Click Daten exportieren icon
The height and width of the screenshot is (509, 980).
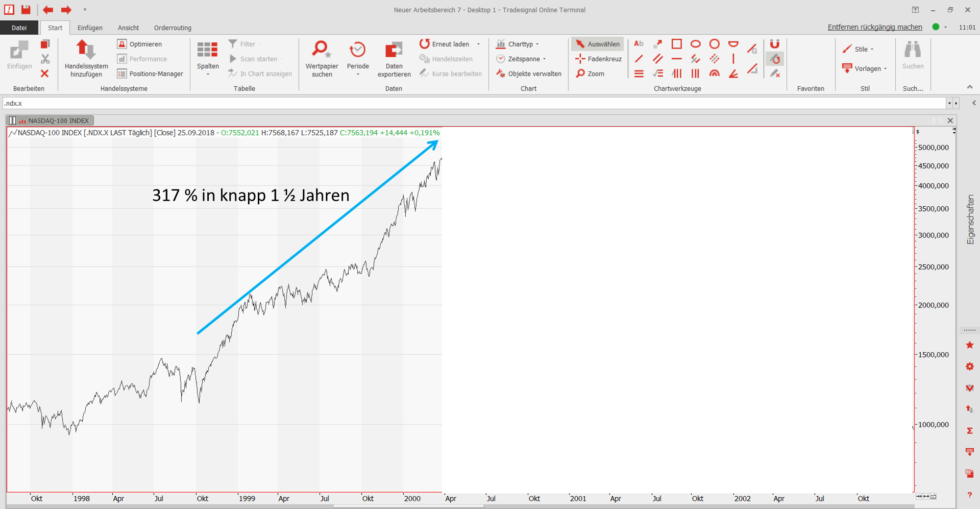[x=393, y=50]
